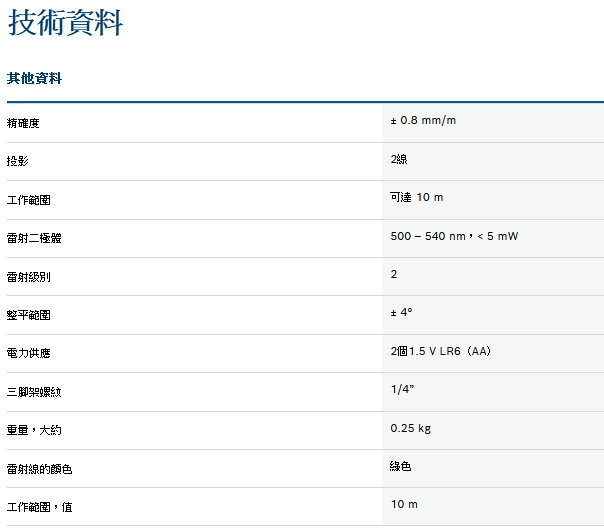The image size is (604, 531).
Task: Select the ± 4° leveling range value
Action: tap(401, 313)
